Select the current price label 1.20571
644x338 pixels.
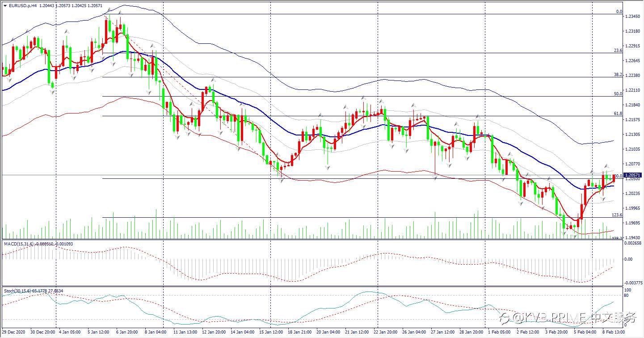point(633,175)
